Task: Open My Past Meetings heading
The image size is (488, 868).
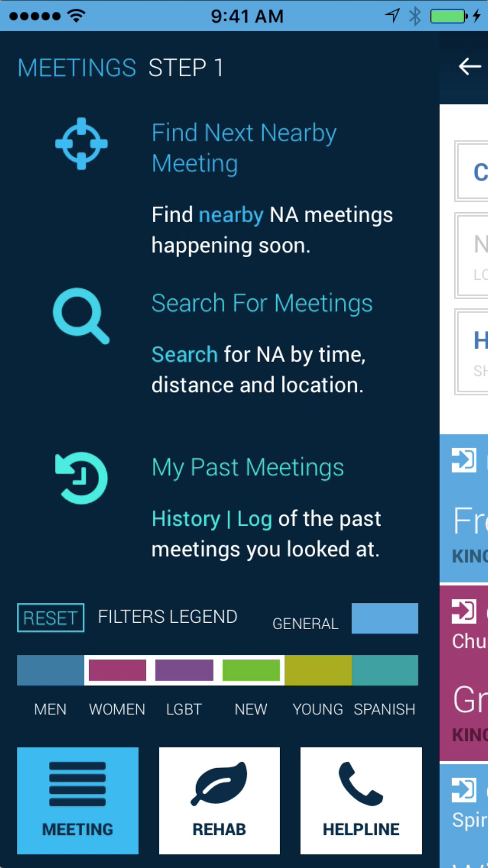Action: pos(247,467)
